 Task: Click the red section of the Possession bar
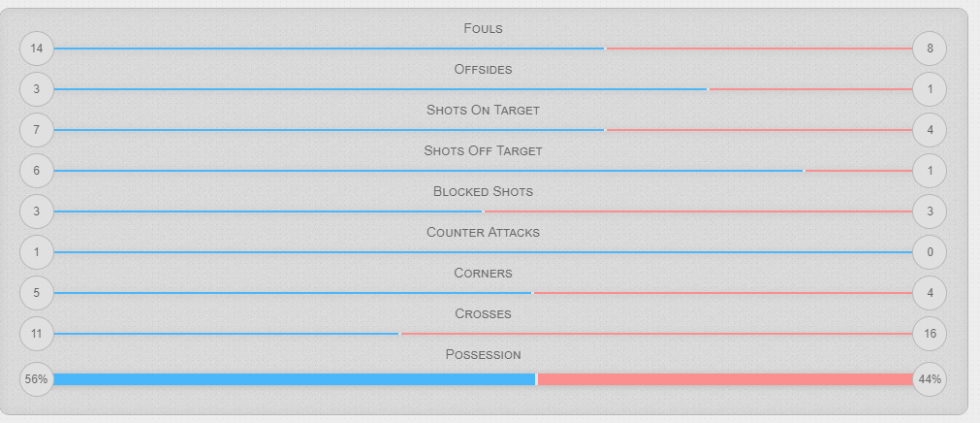pyautogui.click(x=725, y=379)
